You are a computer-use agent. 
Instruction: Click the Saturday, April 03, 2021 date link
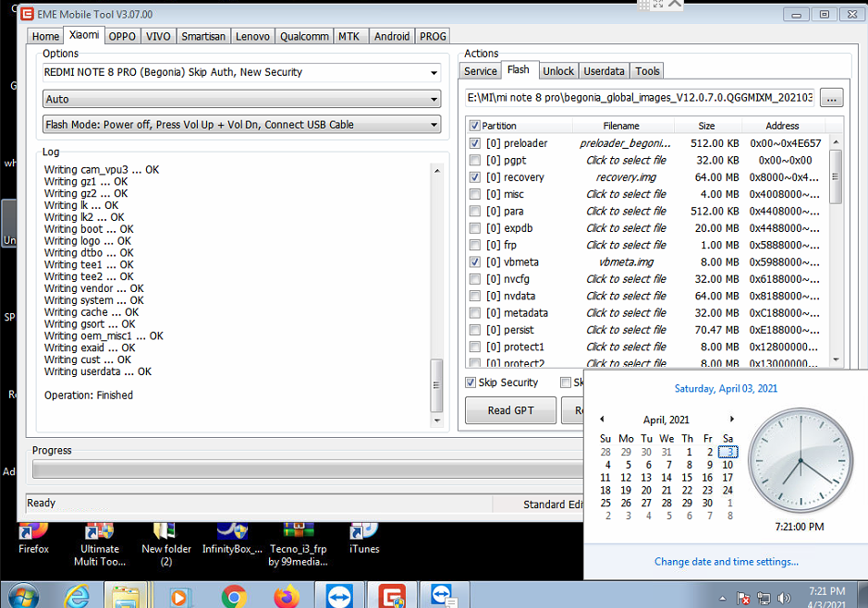click(x=726, y=388)
